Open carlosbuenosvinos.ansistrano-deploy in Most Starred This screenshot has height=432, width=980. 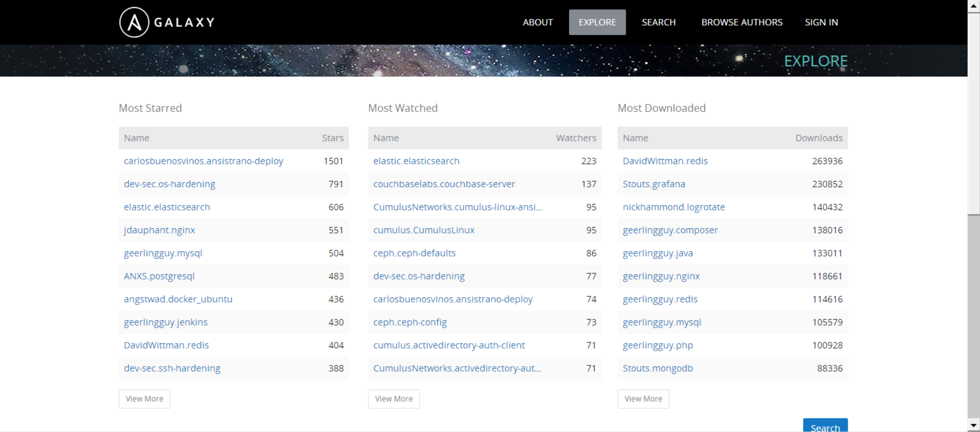pos(203,161)
